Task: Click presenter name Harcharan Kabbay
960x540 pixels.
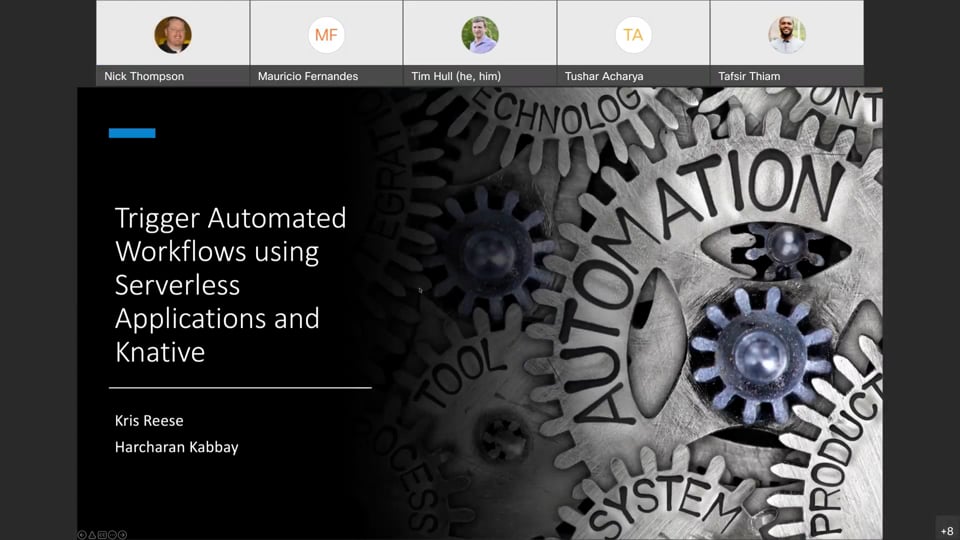Action: tap(176, 447)
